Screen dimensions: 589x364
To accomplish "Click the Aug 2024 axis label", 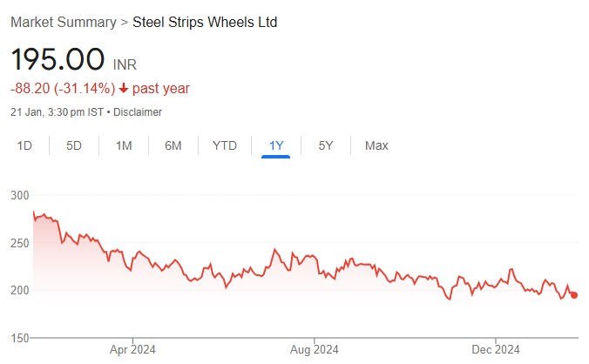I will (314, 349).
